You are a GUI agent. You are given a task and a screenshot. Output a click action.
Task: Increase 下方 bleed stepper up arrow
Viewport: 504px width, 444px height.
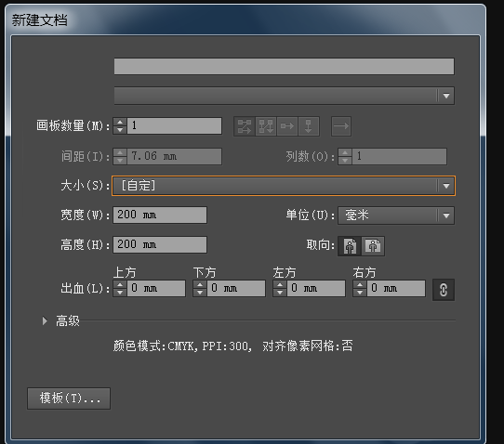point(200,284)
